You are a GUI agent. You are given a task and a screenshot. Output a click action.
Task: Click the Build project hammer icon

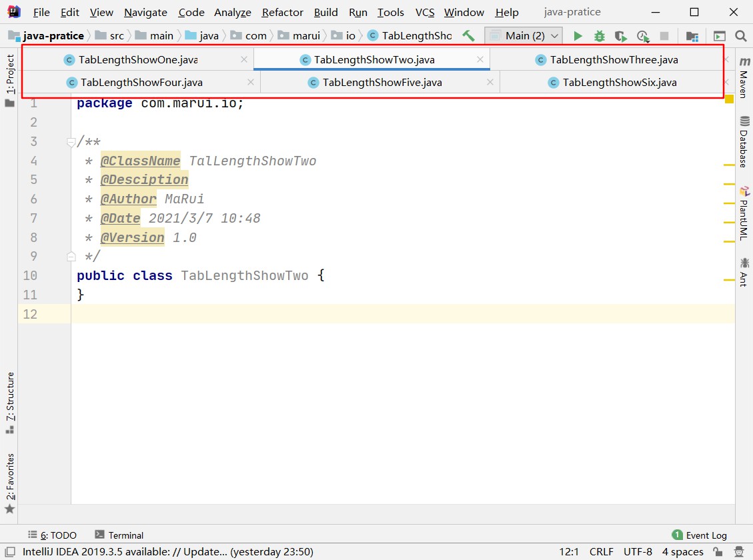[469, 36]
